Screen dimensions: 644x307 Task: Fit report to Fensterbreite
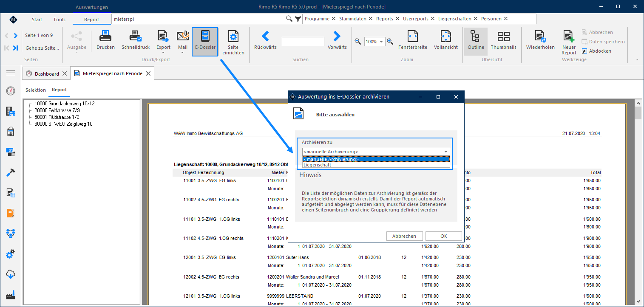[x=412, y=41]
